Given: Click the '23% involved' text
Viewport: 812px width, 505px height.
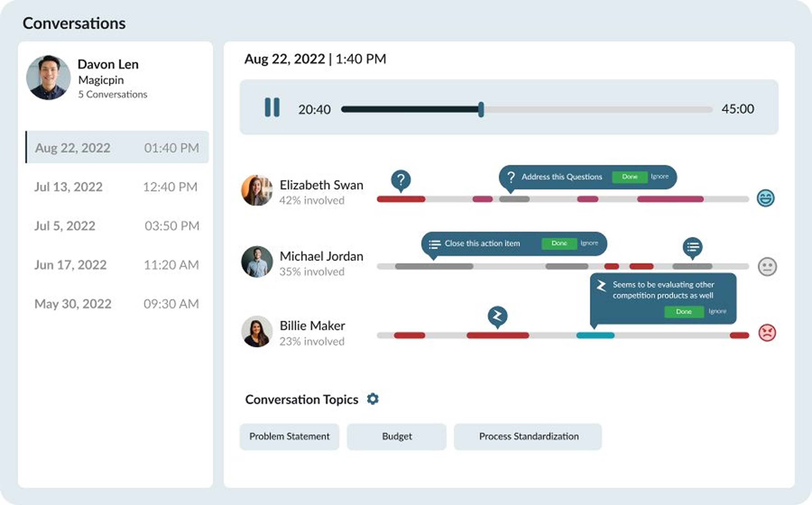Looking at the screenshot, I should point(312,341).
